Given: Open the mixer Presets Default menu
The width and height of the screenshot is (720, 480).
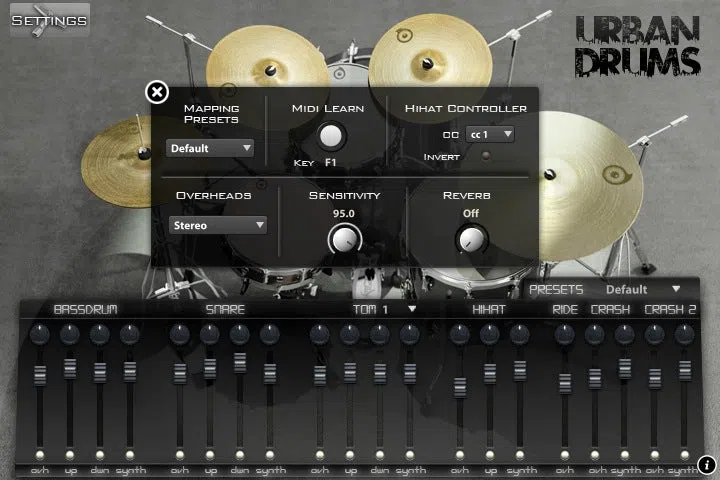Looking at the screenshot, I should pyautogui.click(x=642, y=289).
